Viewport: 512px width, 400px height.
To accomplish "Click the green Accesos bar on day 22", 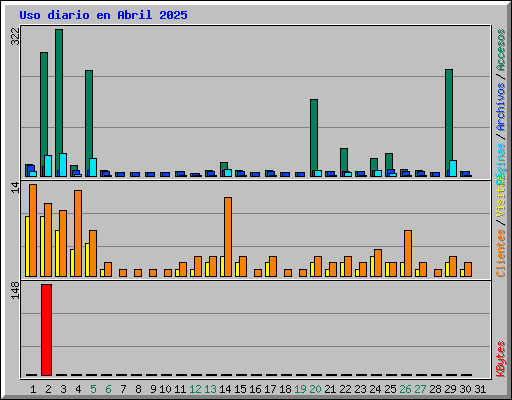I will [x=344, y=162].
